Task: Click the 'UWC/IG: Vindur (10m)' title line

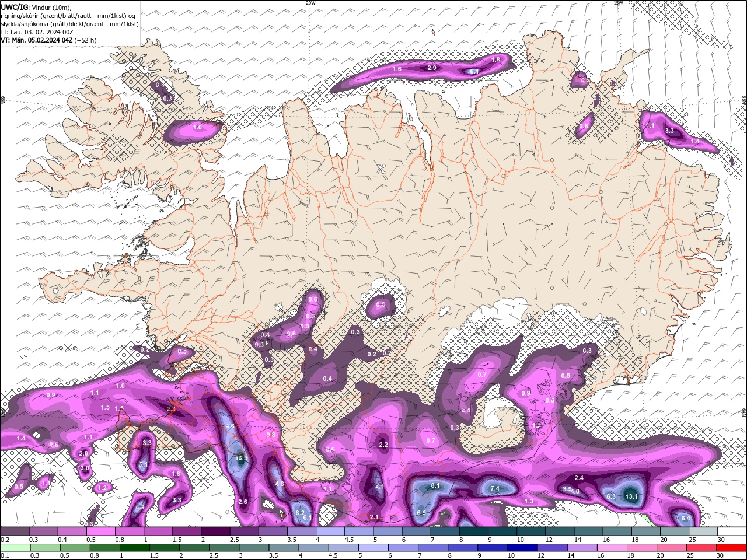Action: point(36,7)
